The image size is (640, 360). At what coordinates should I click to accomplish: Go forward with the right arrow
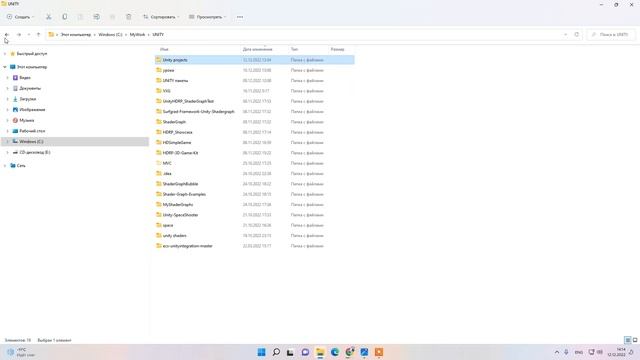(x=19, y=35)
